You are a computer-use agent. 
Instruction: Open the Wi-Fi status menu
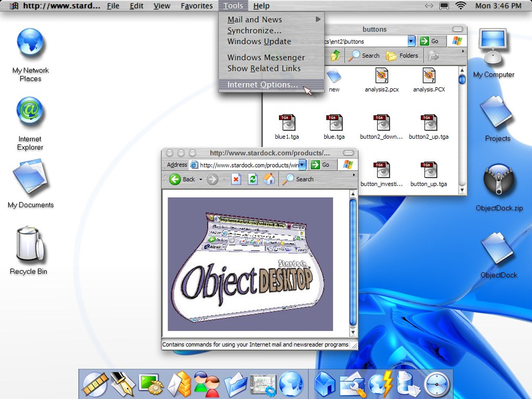pyautogui.click(x=461, y=6)
